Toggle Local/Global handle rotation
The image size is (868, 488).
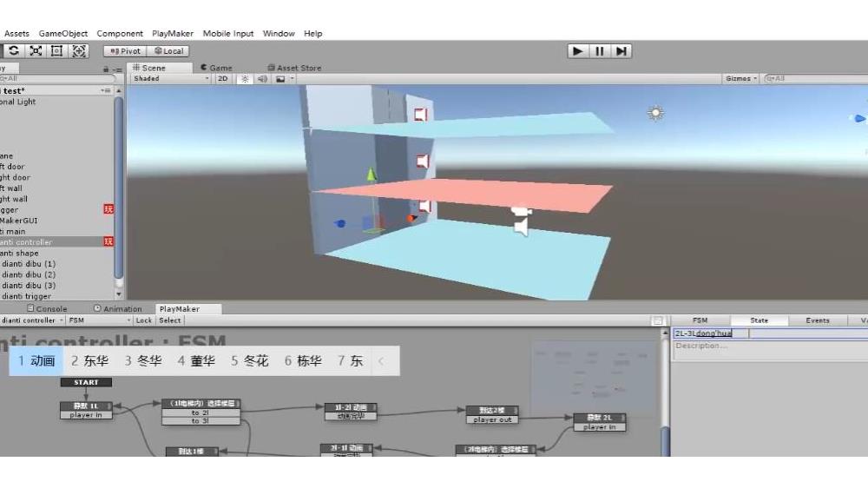click(169, 51)
